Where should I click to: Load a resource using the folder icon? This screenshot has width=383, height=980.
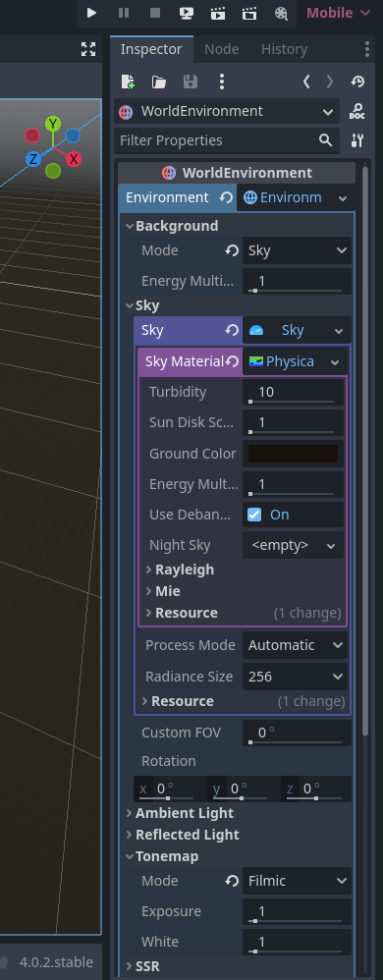point(159,82)
